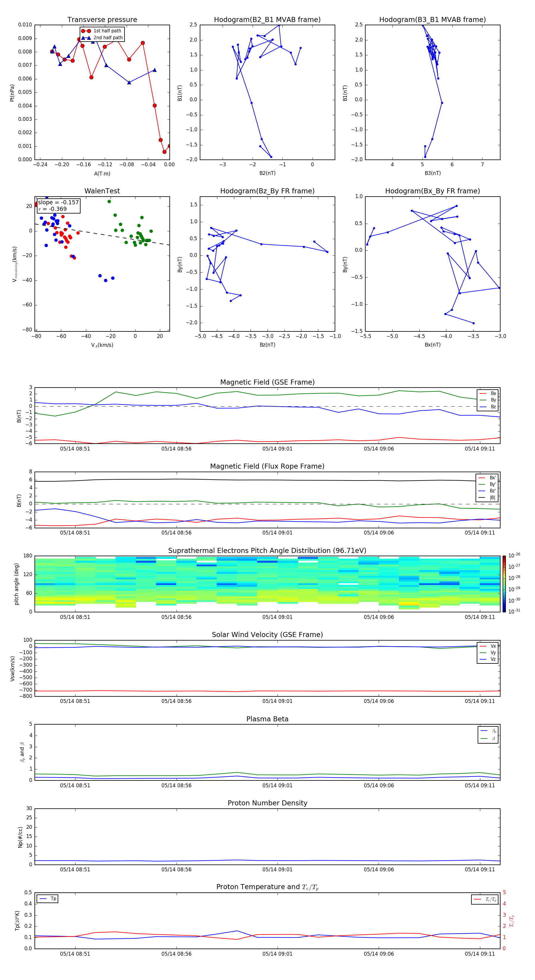Click the 'Solar Wind Velocity (GSE Frame)' title

click(267, 635)
